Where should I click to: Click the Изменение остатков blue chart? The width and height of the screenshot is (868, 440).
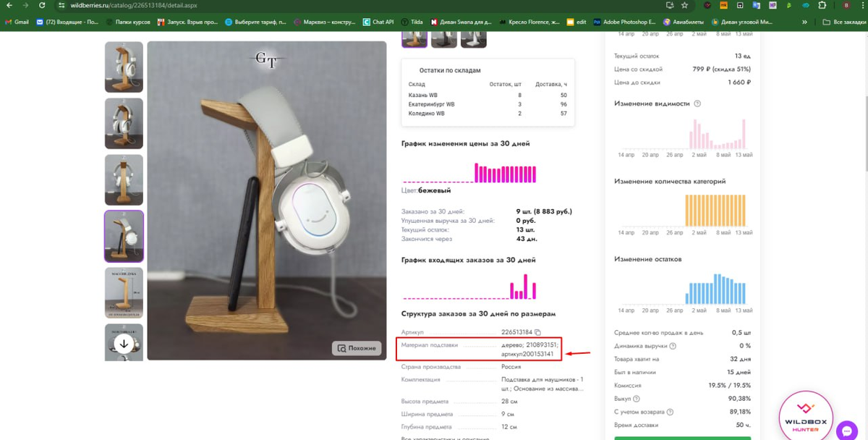tap(683, 288)
